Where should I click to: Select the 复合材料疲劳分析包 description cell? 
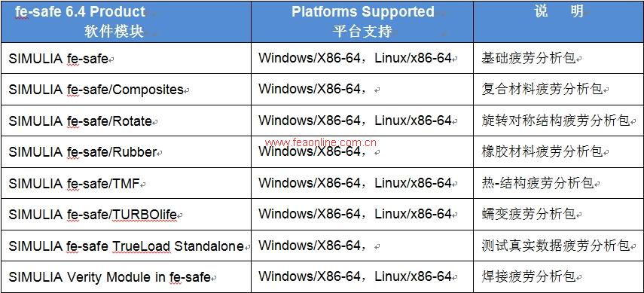coord(559,90)
